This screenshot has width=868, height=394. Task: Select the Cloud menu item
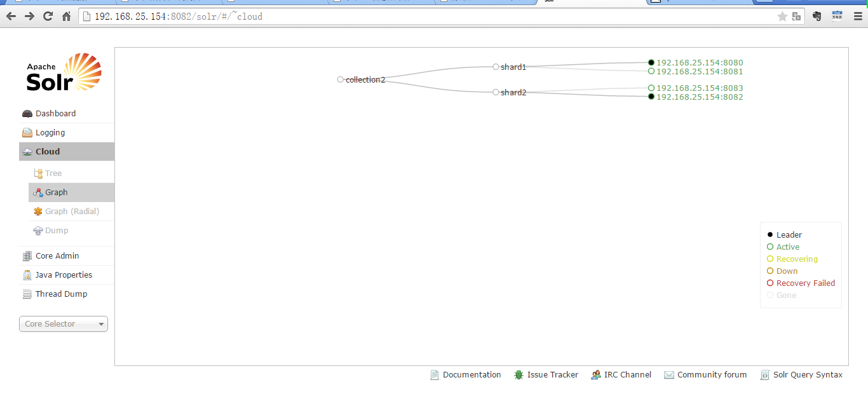(67, 151)
